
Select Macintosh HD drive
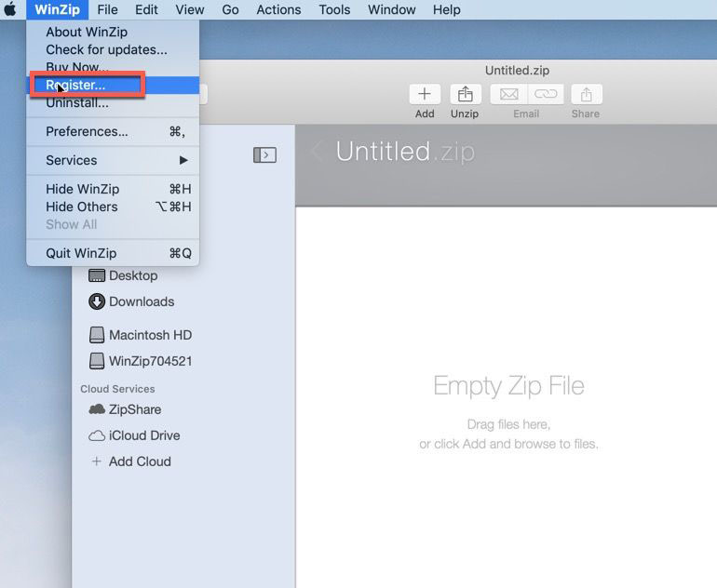click(x=140, y=335)
